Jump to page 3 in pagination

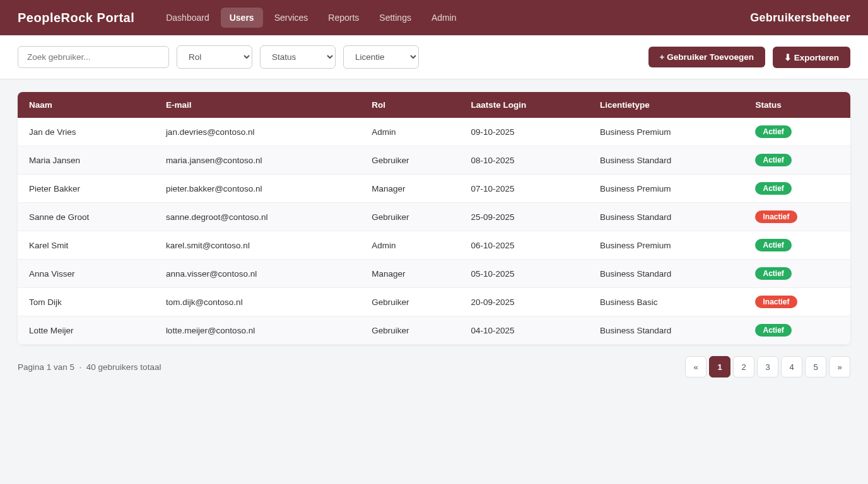768,367
